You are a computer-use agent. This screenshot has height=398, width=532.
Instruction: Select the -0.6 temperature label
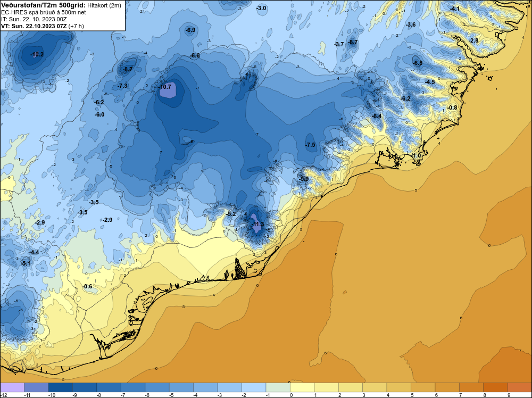(x=87, y=286)
